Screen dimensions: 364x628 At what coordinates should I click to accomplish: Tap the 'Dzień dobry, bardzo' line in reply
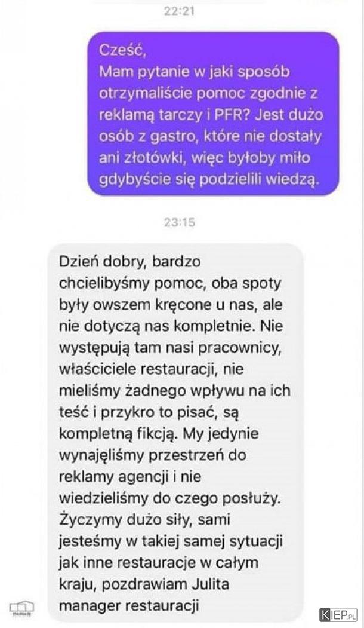coord(129,262)
